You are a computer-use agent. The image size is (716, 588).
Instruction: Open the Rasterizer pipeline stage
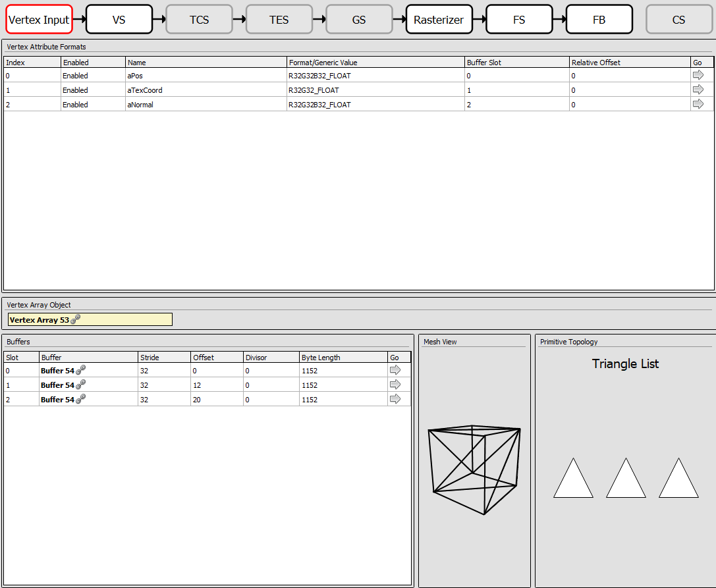coord(439,20)
